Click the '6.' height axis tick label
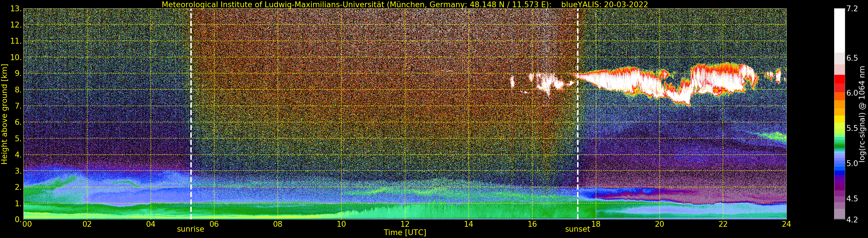868x238 pixels. 18,122
